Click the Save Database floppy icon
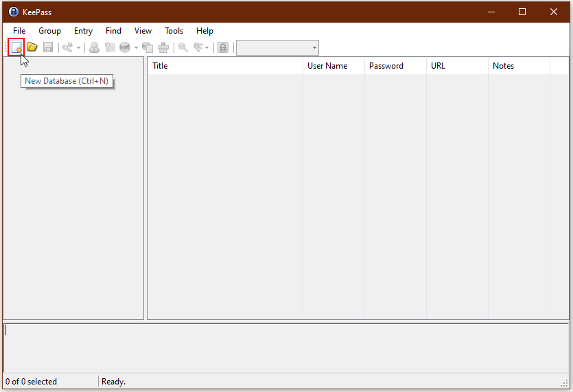This screenshot has width=573, height=392. (x=48, y=47)
